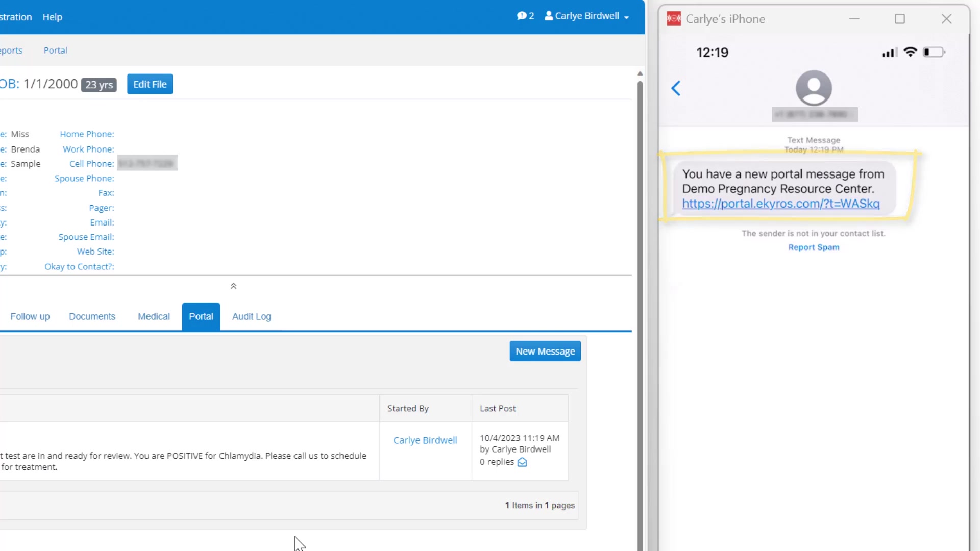980x551 pixels.
Task: Open the Medical tab
Action: [154, 316]
